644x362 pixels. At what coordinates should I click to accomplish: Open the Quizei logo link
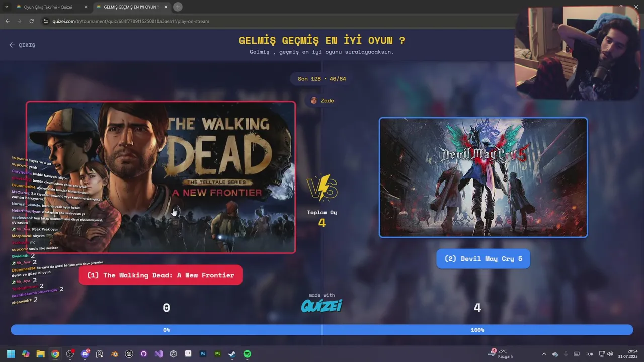pos(322,305)
